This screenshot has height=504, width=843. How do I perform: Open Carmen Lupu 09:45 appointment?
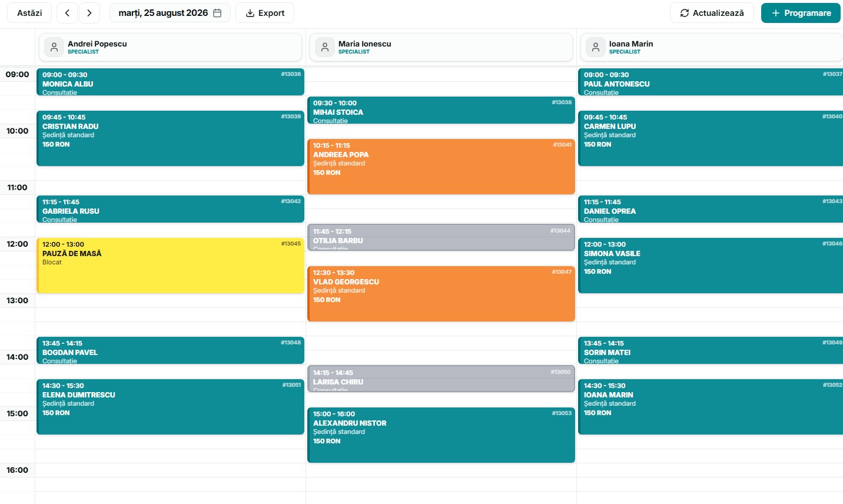pyautogui.click(x=711, y=138)
